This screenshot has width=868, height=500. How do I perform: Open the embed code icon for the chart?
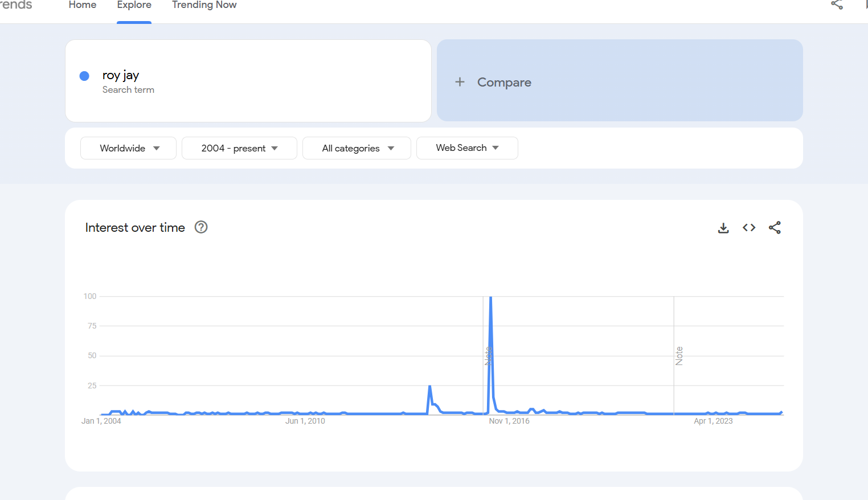[749, 228]
